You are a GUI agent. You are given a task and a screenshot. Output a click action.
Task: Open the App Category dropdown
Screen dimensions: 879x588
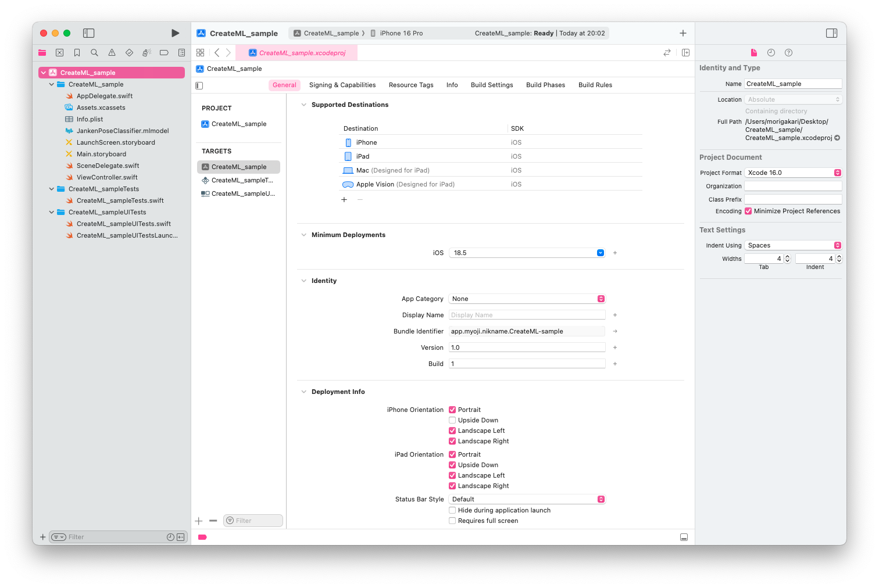[x=527, y=299]
